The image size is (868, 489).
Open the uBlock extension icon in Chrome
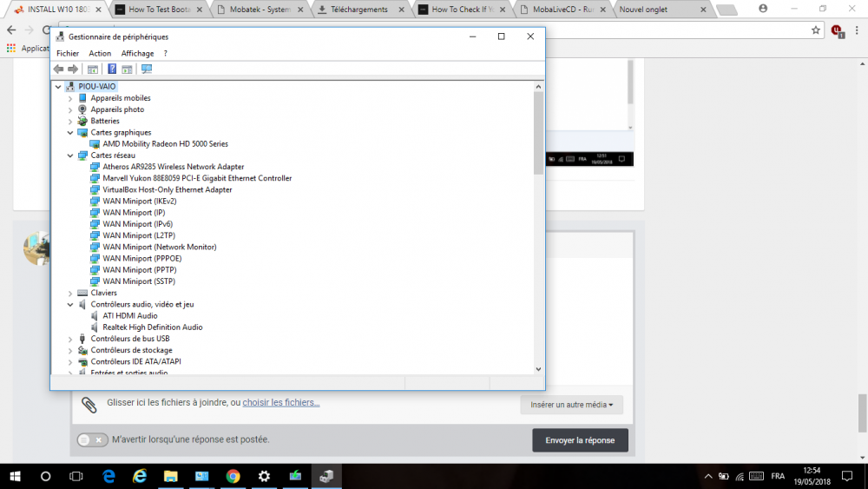point(837,31)
